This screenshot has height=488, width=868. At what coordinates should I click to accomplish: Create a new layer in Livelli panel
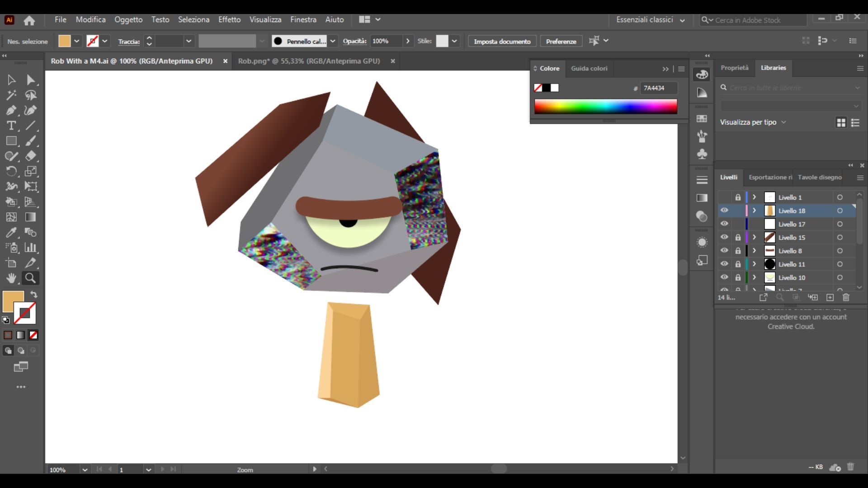point(830,297)
